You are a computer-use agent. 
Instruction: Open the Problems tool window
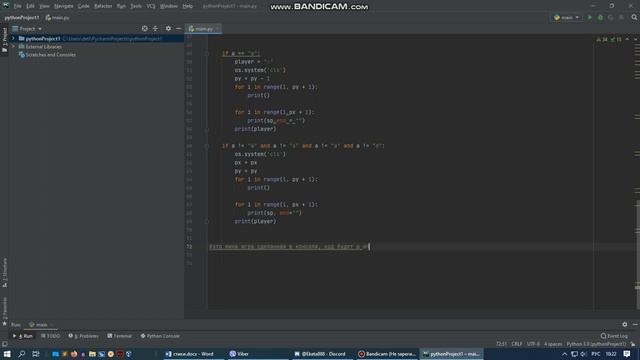tap(84, 336)
